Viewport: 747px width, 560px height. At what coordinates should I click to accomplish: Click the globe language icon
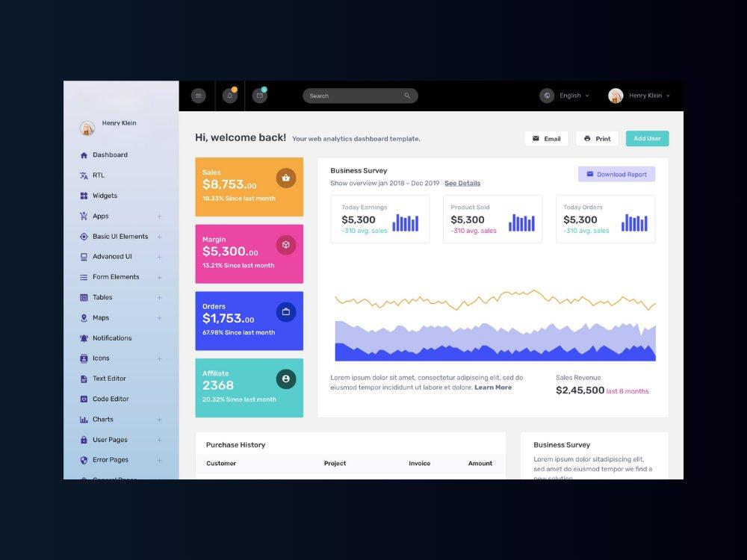[547, 96]
